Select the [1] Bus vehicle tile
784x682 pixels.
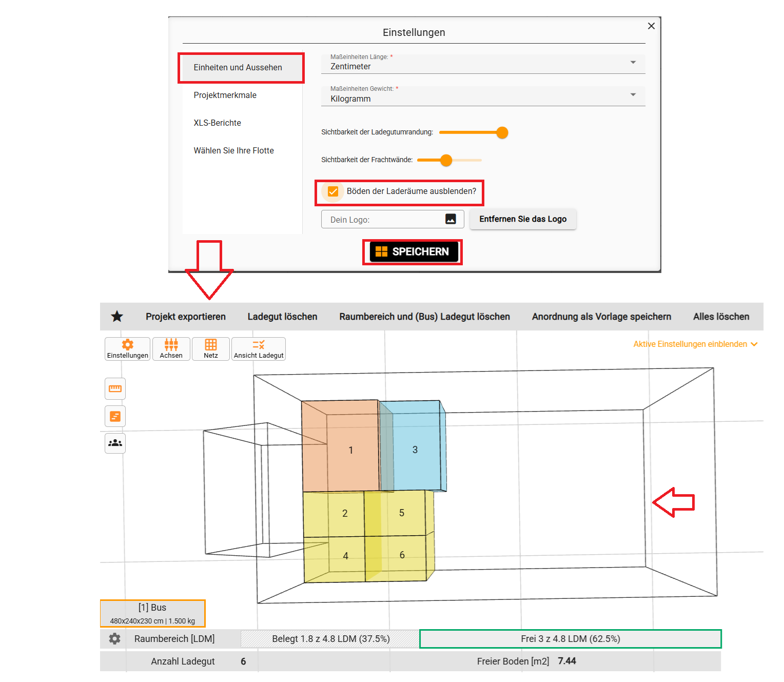tap(152, 613)
